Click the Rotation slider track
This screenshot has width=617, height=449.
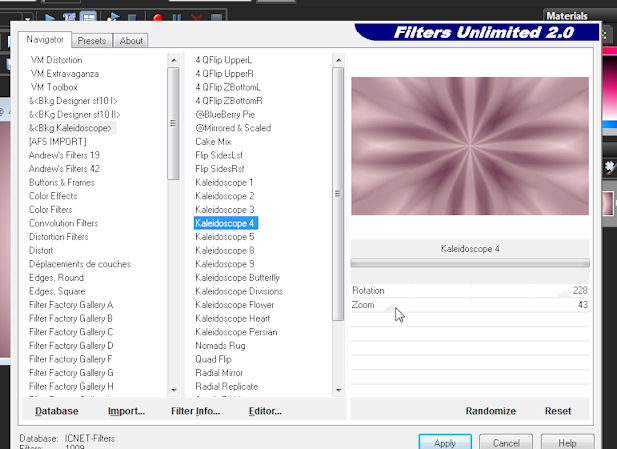point(470,291)
